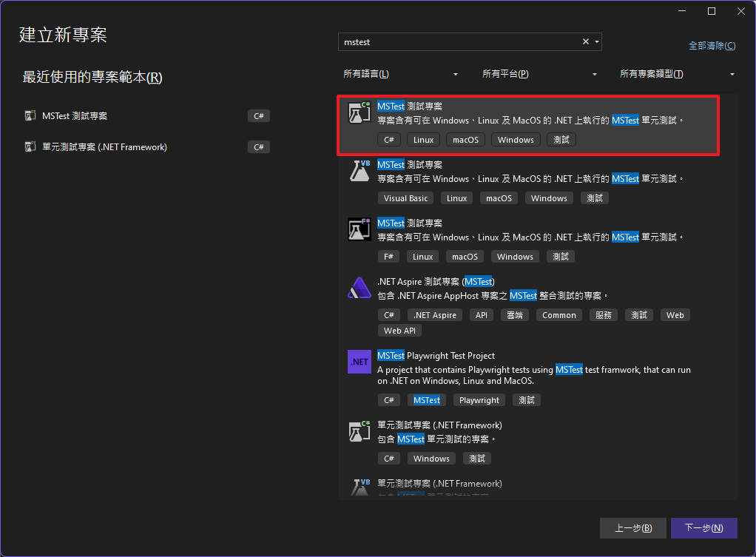756x557 pixels.
Task: Click the VB MSTest flask icon
Action: tap(360, 171)
